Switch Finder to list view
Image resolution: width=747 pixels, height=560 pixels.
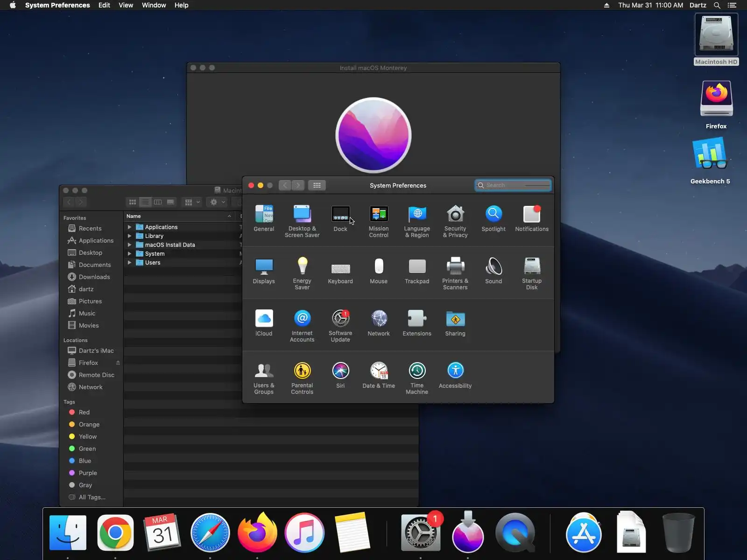(145, 202)
